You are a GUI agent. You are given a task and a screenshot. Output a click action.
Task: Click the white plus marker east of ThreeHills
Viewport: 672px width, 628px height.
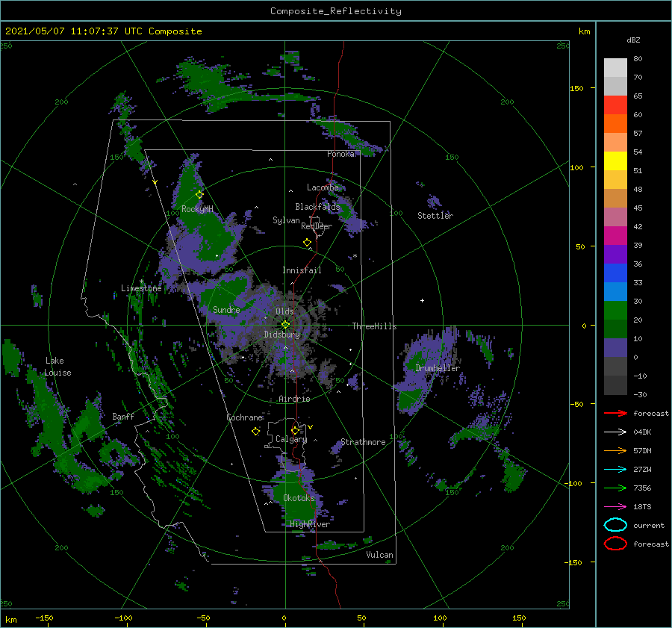(422, 300)
